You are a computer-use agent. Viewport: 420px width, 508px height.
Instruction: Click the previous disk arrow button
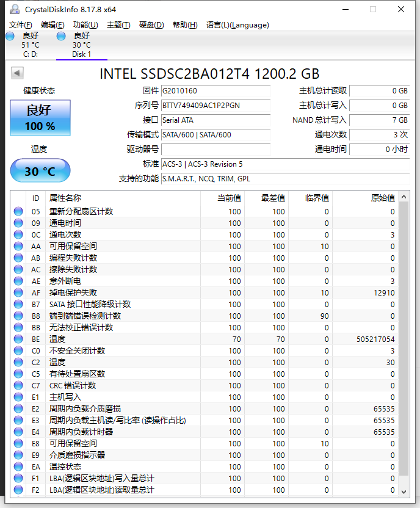(x=17, y=73)
